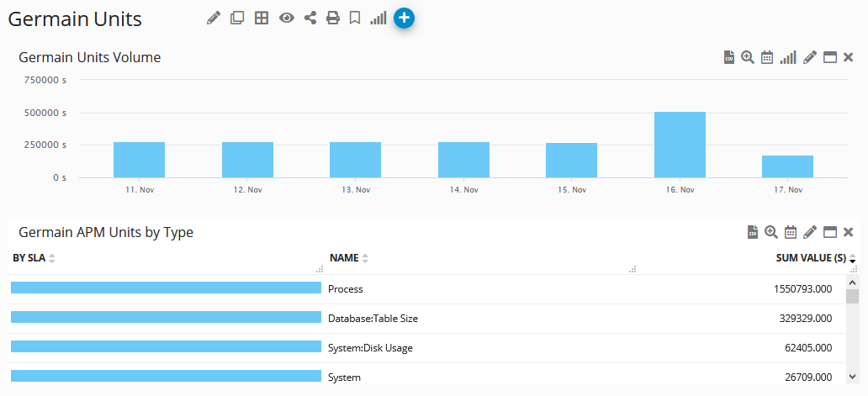Maximize the APM Units by Type panel
The height and width of the screenshot is (396, 868).
click(830, 232)
